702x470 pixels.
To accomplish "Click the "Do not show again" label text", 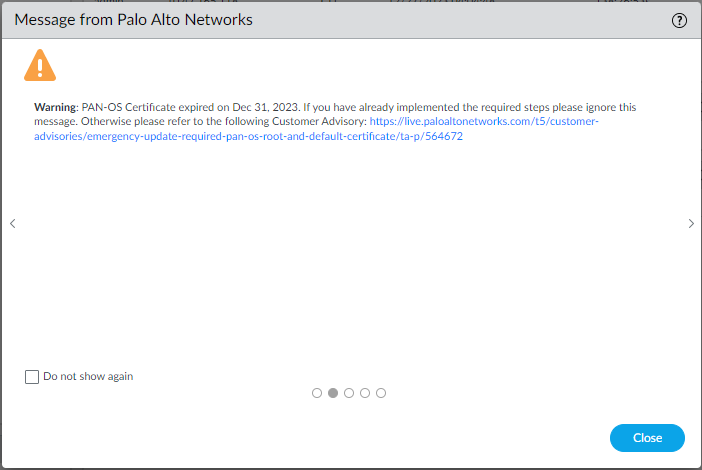I will tap(88, 377).
